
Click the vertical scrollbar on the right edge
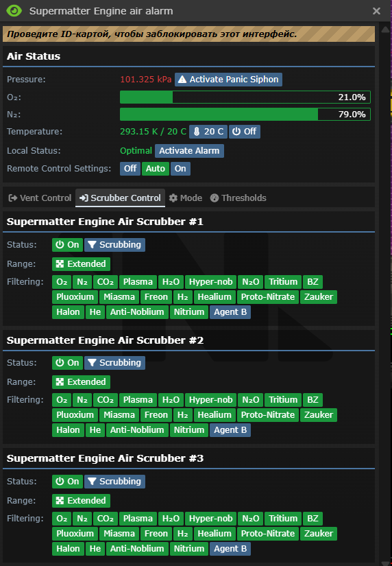[x=383, y=289]
